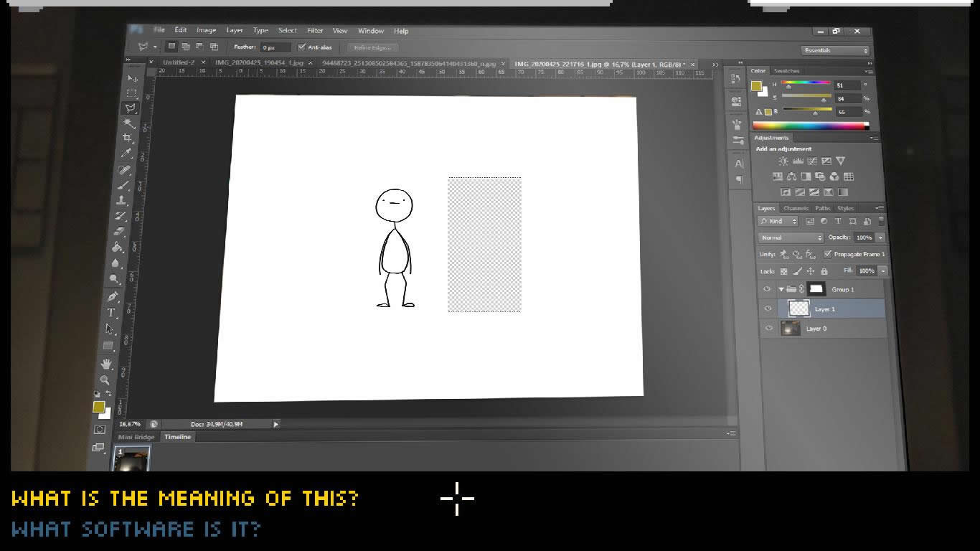Toggle the Anti-alias checkbox
Viewport: 980px width, 551px height.
coord(302,47)
